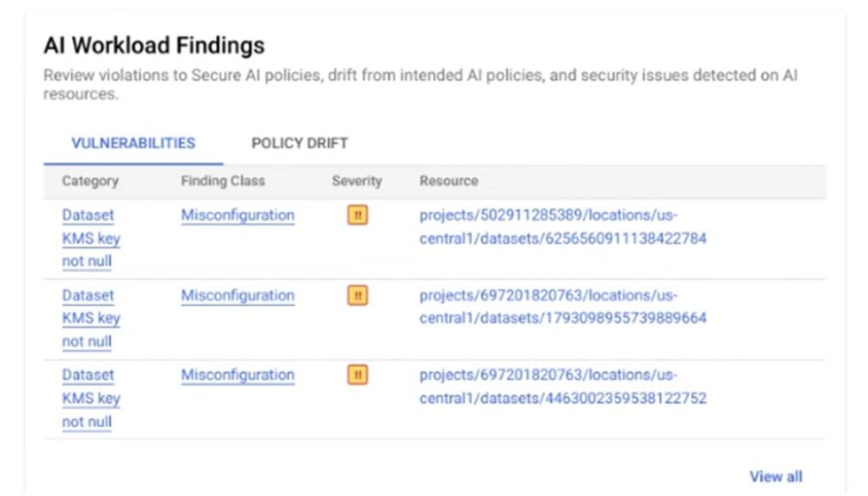Click the Resource column header

click(448, 181)
